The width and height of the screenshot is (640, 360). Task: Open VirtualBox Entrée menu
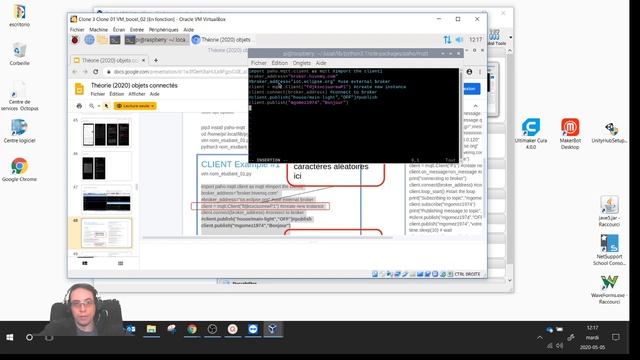click(137, 30)
